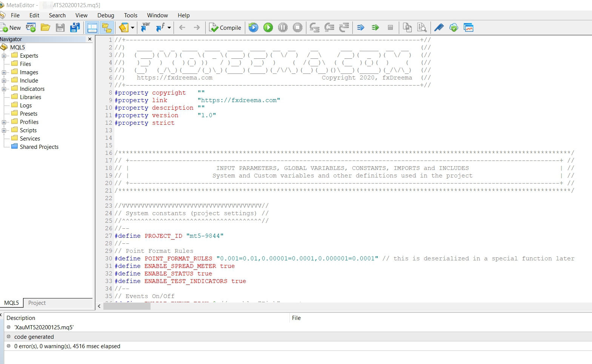The image size is (592, 364).
Task: Open the Debug menu
Action: click(106, 15)
